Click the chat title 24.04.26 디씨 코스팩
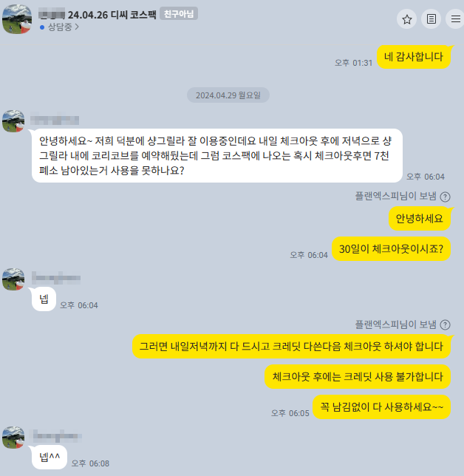The height and width of the screenshot is (476, 464). tap(112, 15)
